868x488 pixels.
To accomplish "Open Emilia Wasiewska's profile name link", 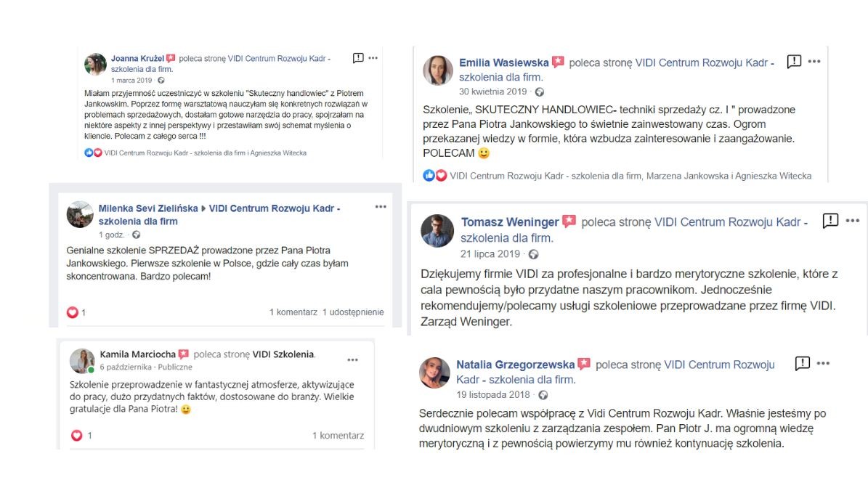I will [x=503, y=63].
